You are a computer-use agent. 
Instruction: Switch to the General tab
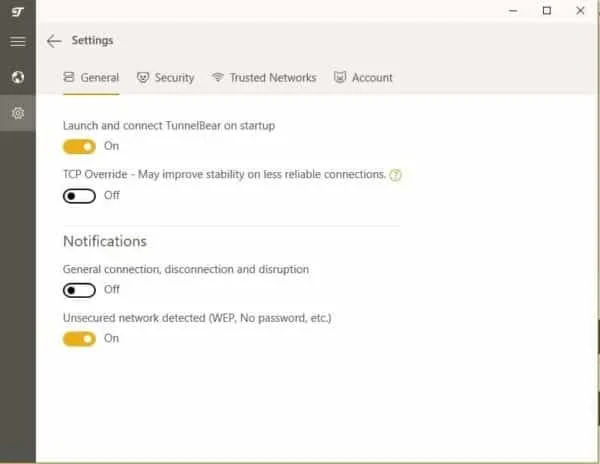point(99,78)
